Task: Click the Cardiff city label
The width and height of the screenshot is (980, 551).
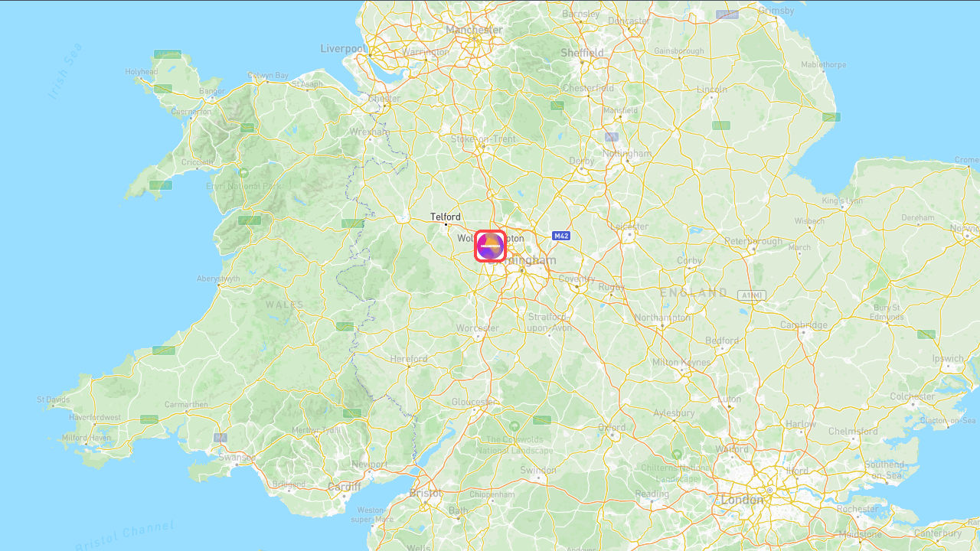Action: (x=345, y=487)
